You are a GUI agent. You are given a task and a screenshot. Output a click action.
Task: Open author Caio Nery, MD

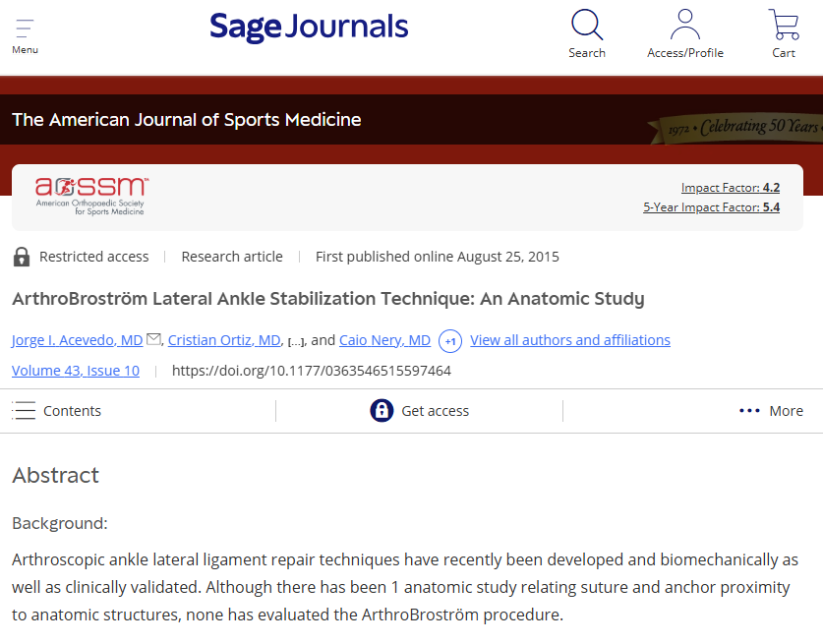coord(384,340)
